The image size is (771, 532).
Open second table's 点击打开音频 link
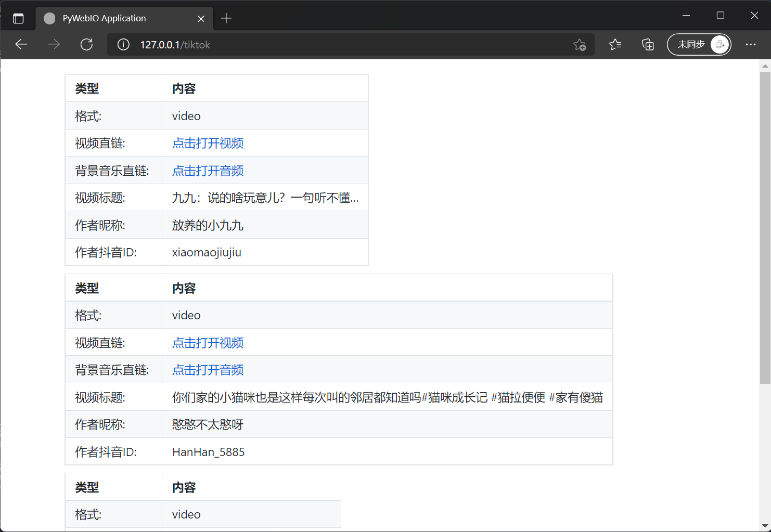click(208, 370)
